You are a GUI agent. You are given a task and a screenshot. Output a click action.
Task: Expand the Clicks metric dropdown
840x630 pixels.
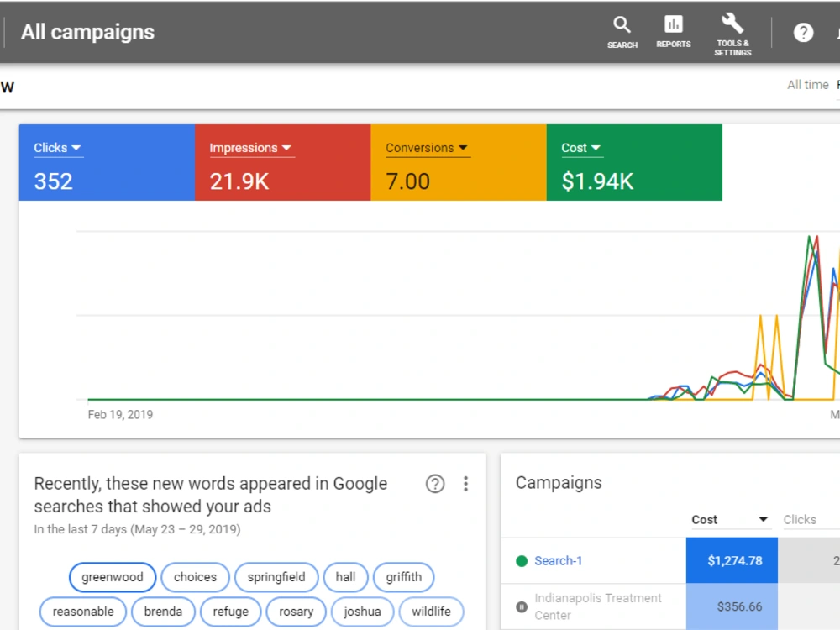[57, 149]
